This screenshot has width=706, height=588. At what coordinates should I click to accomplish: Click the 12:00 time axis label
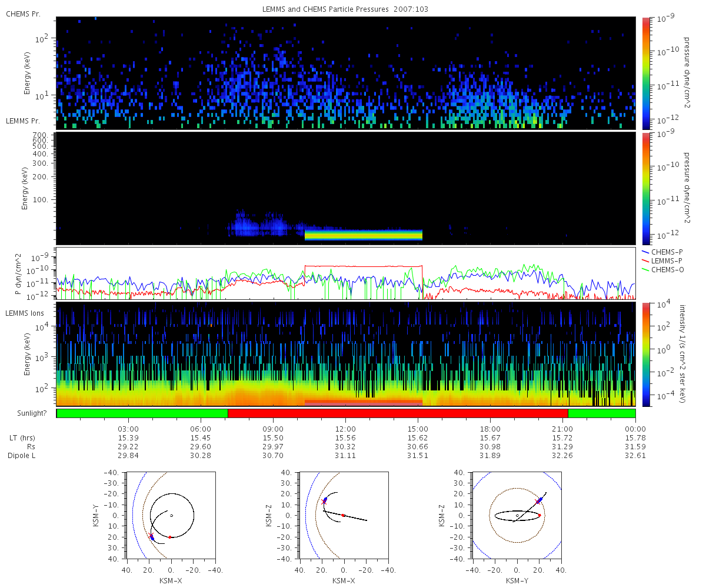[345, 430]
